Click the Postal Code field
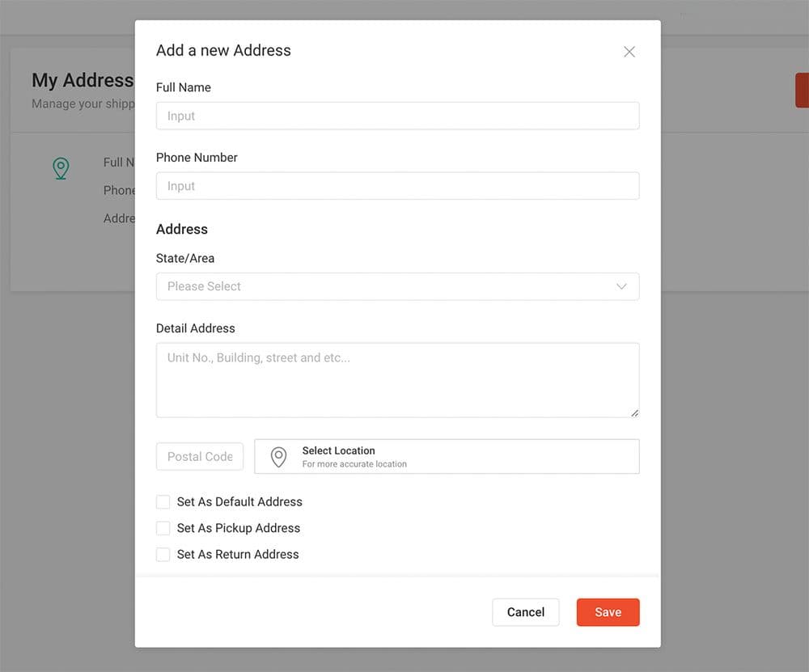Image resolution: width=809 pixels, height=672 pixels. 200,457
